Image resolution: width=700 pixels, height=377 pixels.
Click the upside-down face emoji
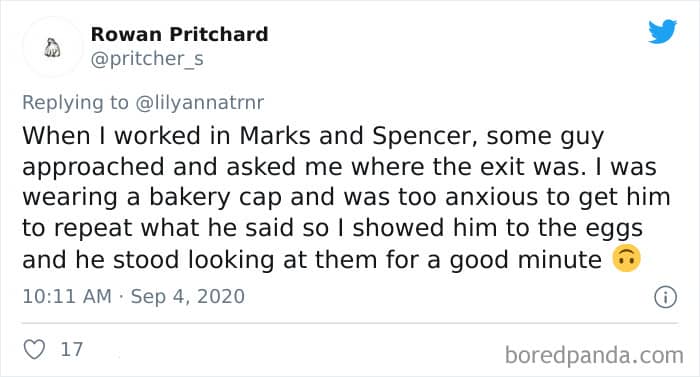(x=627, y=258)
